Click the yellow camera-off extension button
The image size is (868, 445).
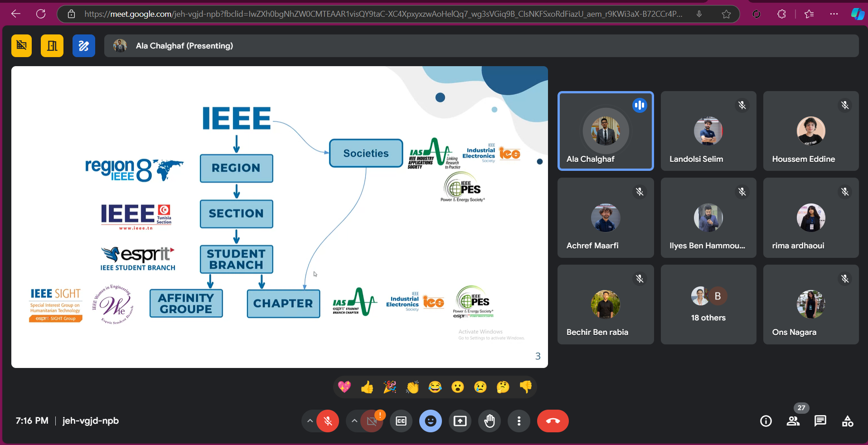pos(21,46)
